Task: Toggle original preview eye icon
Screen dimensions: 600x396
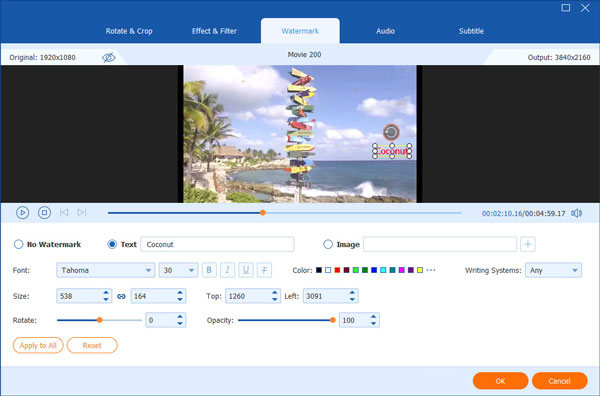Action: (x=109, y=57)
